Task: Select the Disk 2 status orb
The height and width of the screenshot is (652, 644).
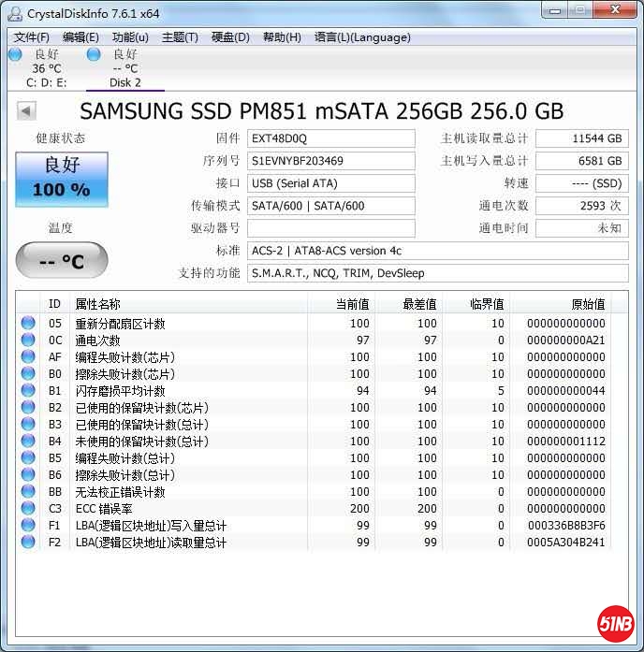Action: 94,54
